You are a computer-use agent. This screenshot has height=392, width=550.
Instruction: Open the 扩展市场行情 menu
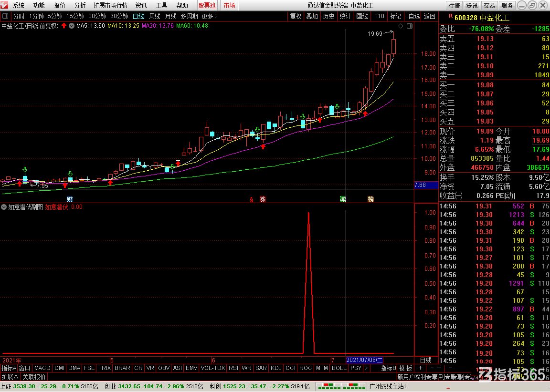pyautogui.click(x=110, y=5)
